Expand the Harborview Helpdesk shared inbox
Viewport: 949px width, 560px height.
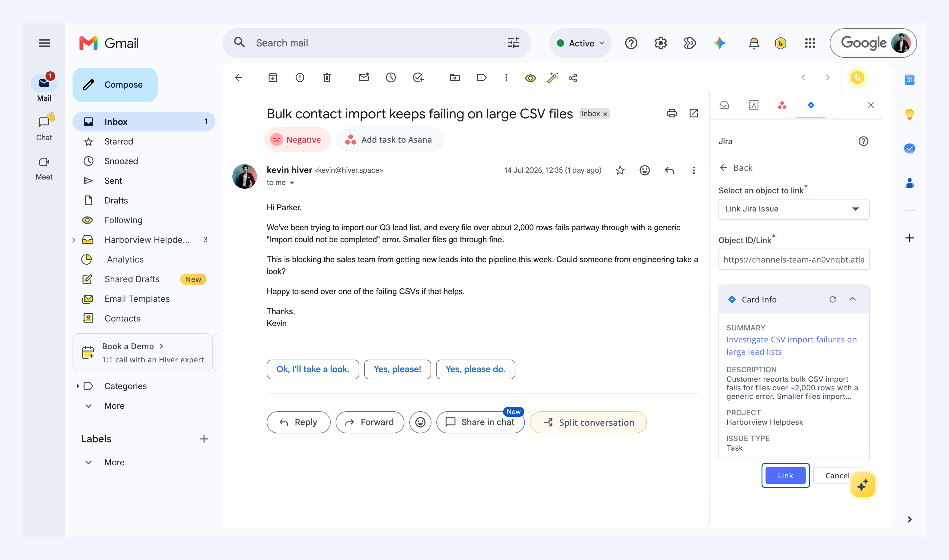coord(73,240)
